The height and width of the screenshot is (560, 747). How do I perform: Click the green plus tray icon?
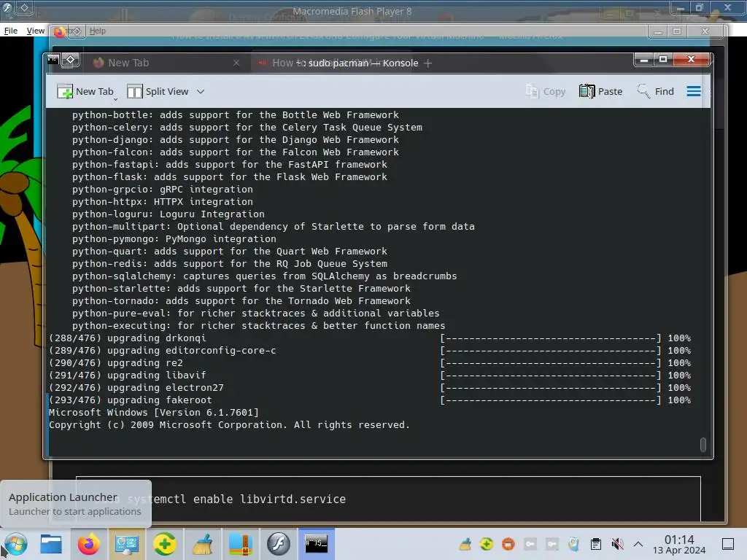pyautogui.click(x=487, y=544)
